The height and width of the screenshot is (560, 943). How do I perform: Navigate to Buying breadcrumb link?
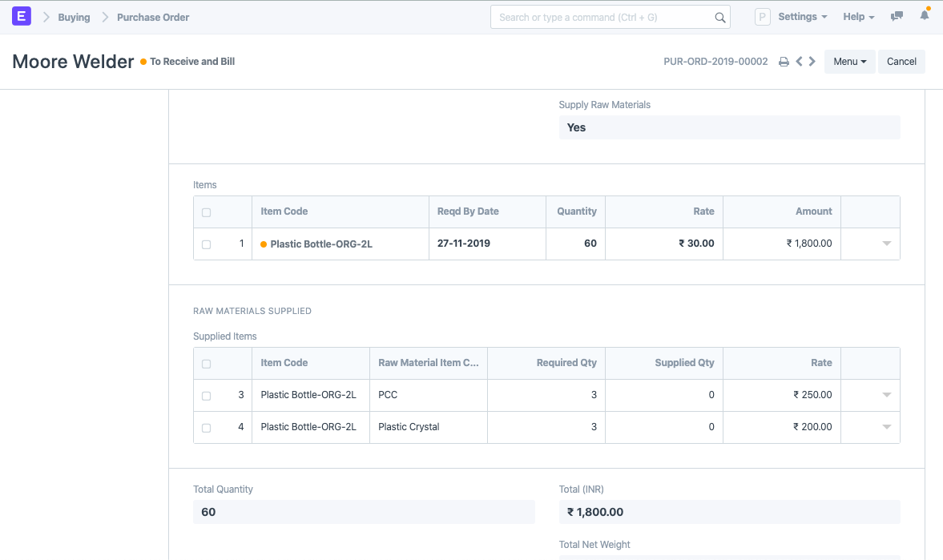74,17
